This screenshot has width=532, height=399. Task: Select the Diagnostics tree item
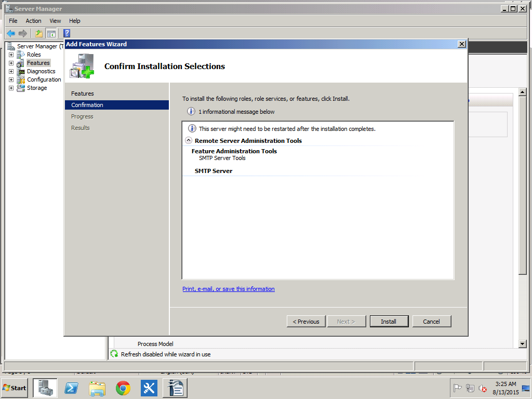point(41,71)
